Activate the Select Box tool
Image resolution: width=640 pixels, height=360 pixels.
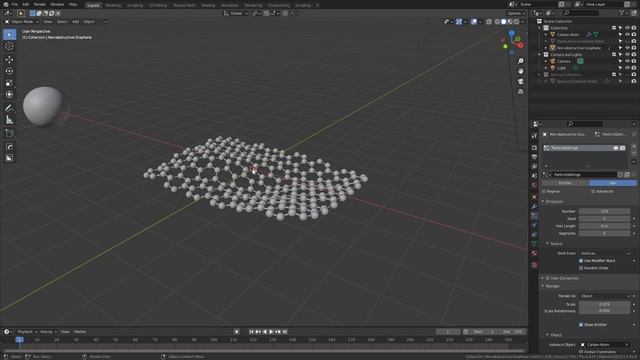click(9, 34)
